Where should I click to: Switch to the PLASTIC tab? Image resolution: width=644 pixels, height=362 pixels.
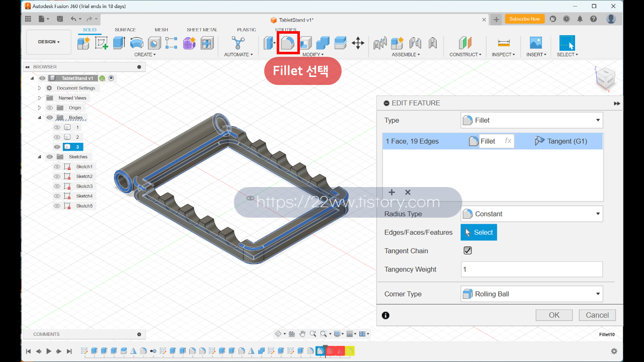tap(247, 30)
